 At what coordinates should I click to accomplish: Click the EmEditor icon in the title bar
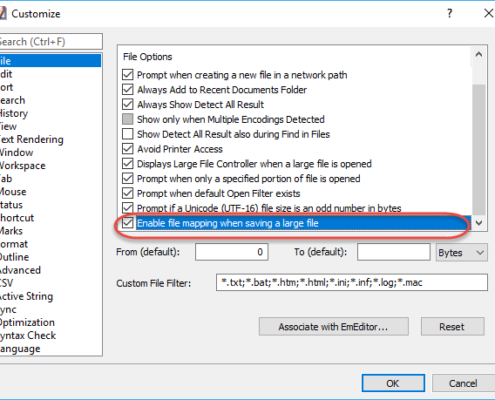(3, 13)
